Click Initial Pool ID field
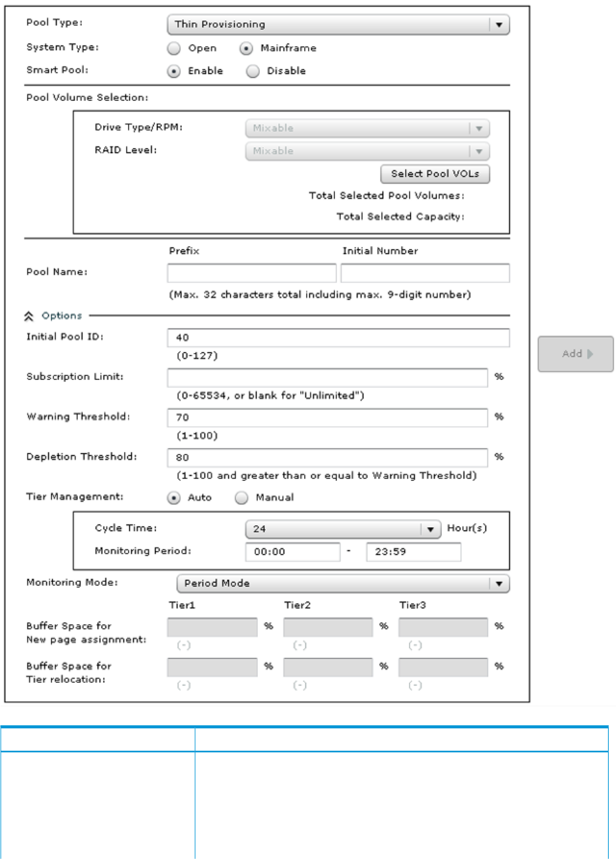Screen dimensions: 616x859 click(338, 337)
